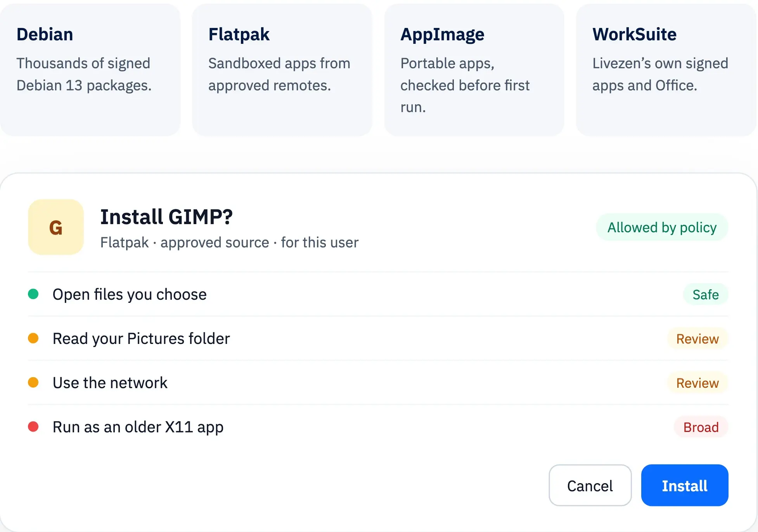This screenshot has height=532, width=758.
Task: Click the 'Allowed by policy' badge
Action: (x=662, y=227)
